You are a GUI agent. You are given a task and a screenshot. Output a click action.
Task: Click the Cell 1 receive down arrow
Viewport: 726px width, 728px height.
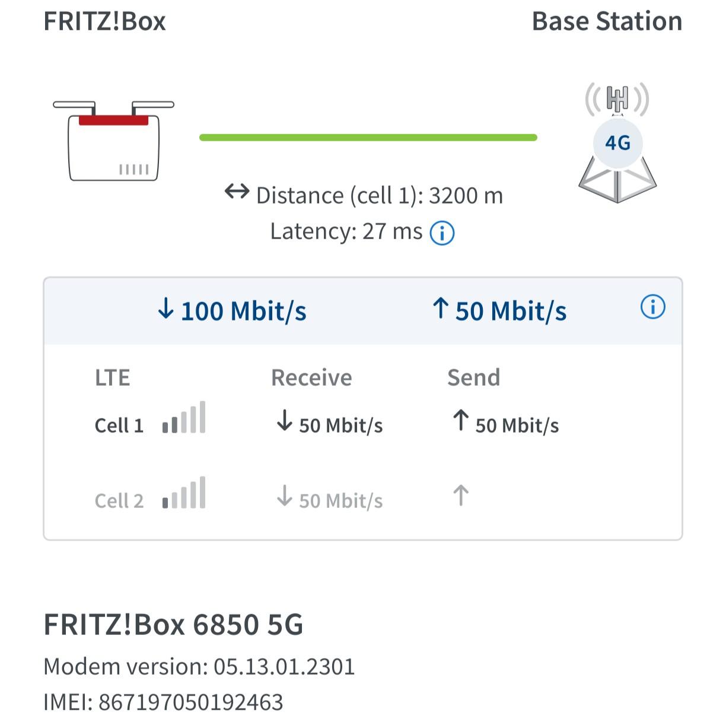pos(285,421)
